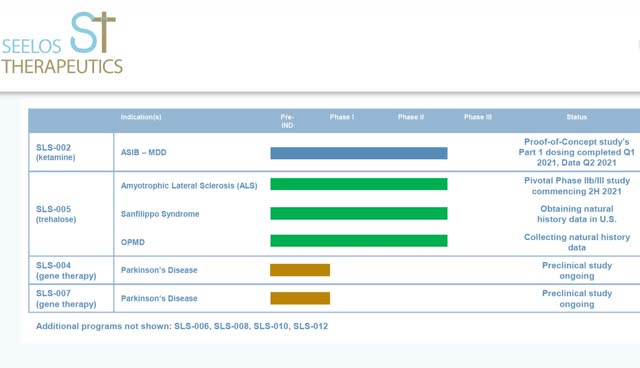Click the Status column header
This screenshot has height=368, width=640.
tap(577, 117)
